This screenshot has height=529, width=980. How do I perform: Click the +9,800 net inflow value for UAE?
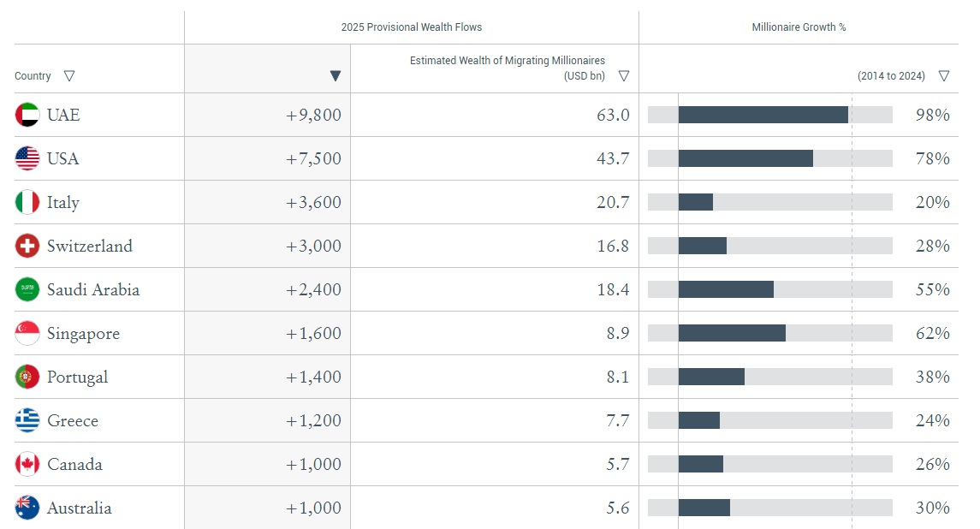point(313,115)
